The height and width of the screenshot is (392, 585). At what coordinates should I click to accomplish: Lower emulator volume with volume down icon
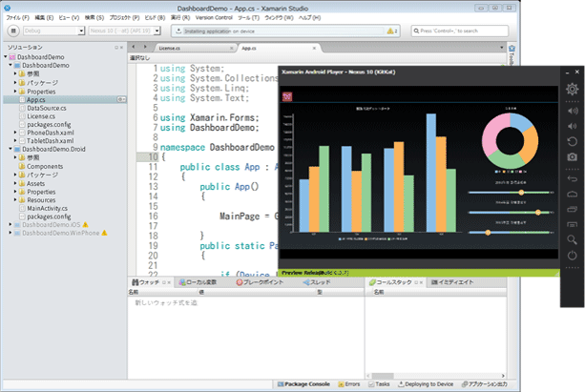[572, 126]
